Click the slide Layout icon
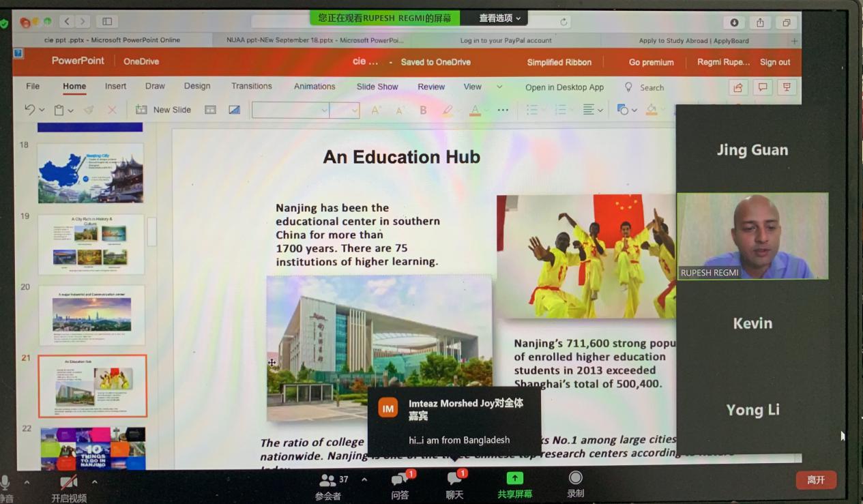The width and height of the screenshot is (863, 504). point(210,110)
